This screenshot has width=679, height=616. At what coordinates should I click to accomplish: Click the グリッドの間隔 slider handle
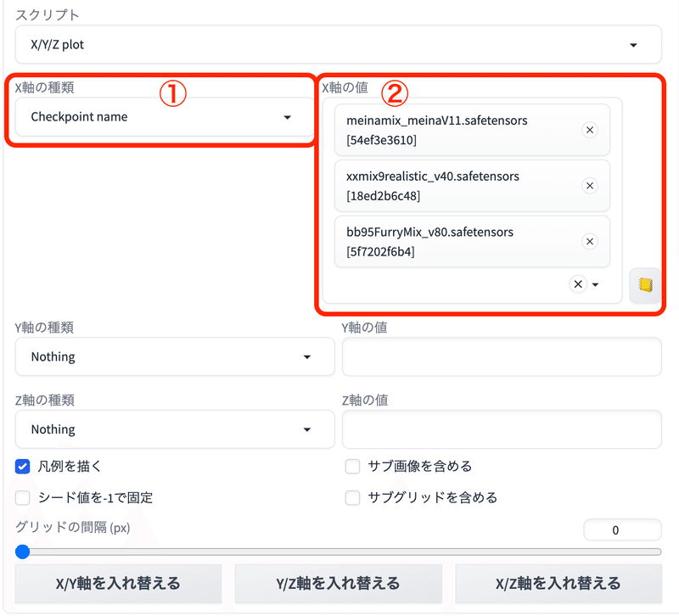point(23,552)
